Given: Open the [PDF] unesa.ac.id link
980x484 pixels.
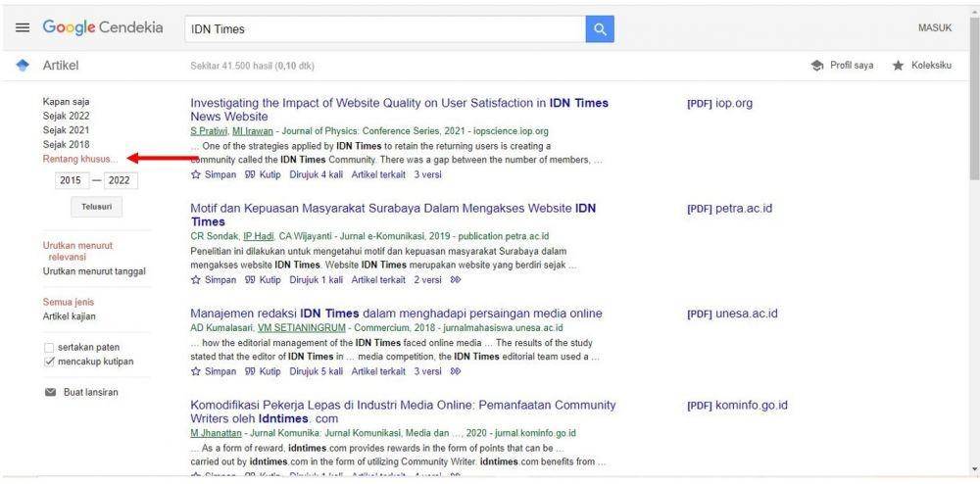Looking at the screenshot, I should click(732, 314).
